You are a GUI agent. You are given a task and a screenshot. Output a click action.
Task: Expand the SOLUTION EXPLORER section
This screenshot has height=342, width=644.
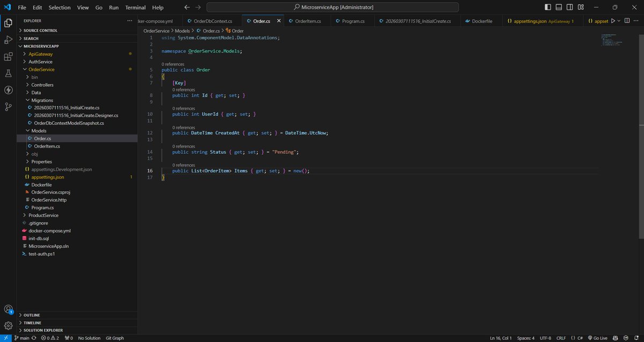point(77,330)
